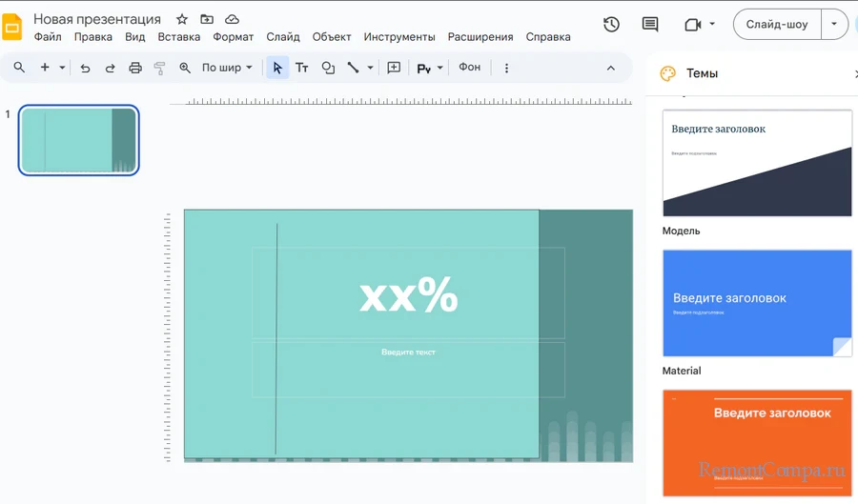Expand the Slideshow button dropdown arrow
This screenshot has height=504, width=858.
point(835,25)
